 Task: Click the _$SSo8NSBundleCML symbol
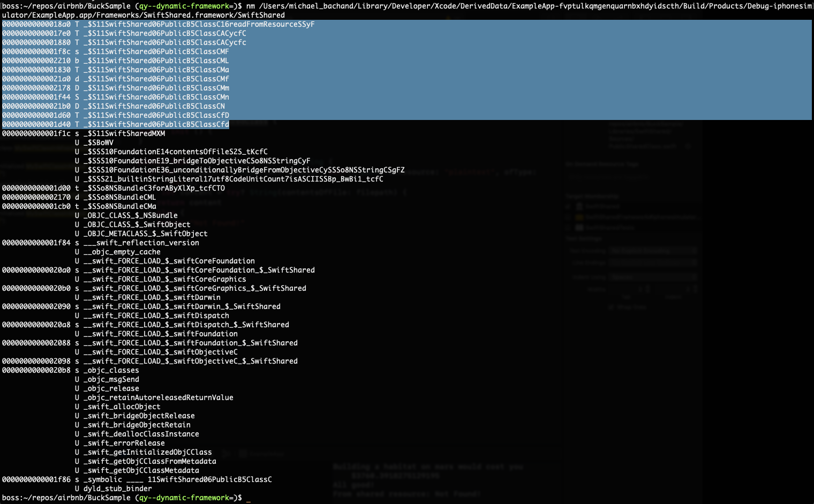[120, 197]
